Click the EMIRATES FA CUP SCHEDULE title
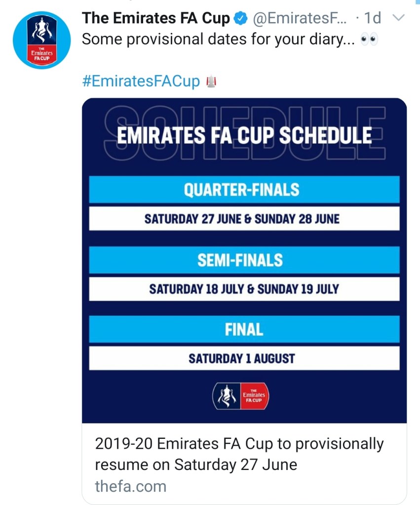 (x=244, y=136)
